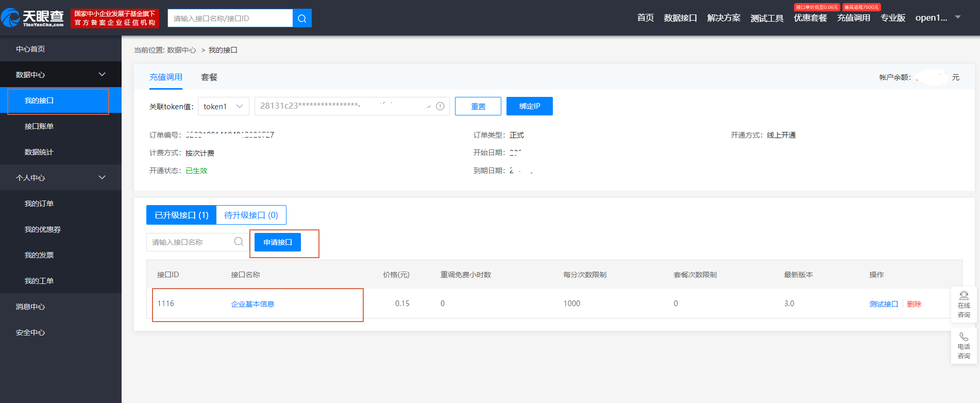Image resolution: width=980 pixels, height=403 pixels.
Task: Open 消息中心 in sidebar
Action: [61, 307]
